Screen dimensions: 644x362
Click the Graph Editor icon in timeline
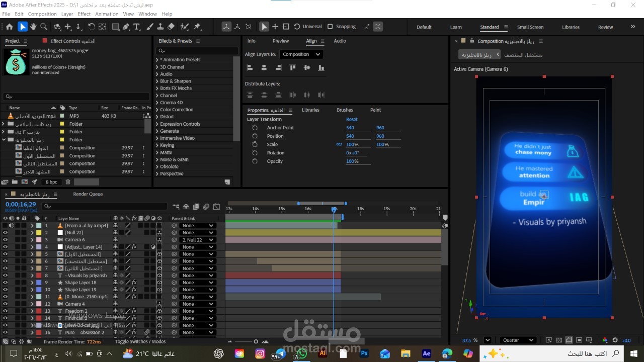[216, 207]
